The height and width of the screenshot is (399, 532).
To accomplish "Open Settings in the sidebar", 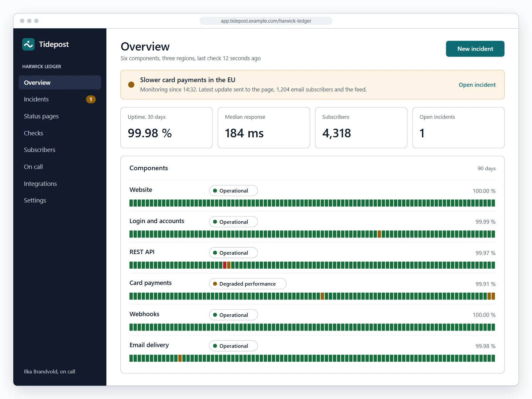I will pyautogui.click(x=60, y=200).
